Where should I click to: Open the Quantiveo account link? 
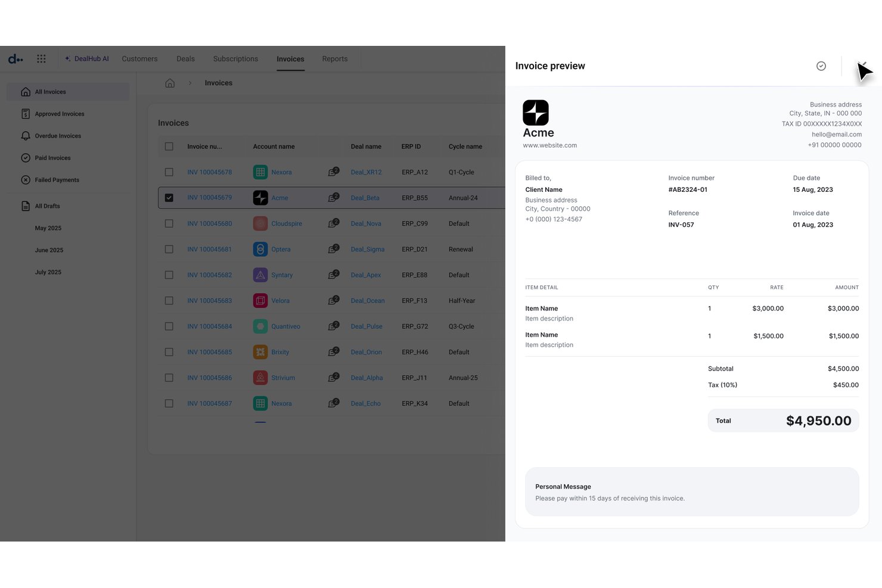click(x=285, y=326)
